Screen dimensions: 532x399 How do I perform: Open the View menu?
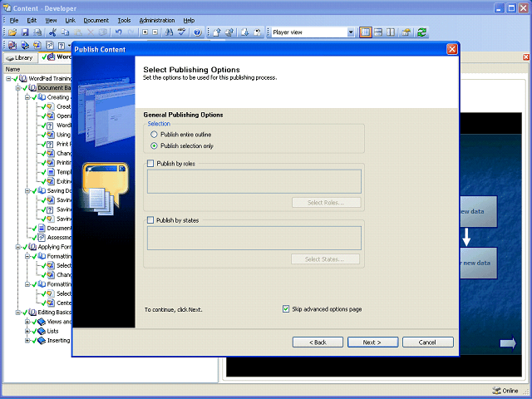51,20
